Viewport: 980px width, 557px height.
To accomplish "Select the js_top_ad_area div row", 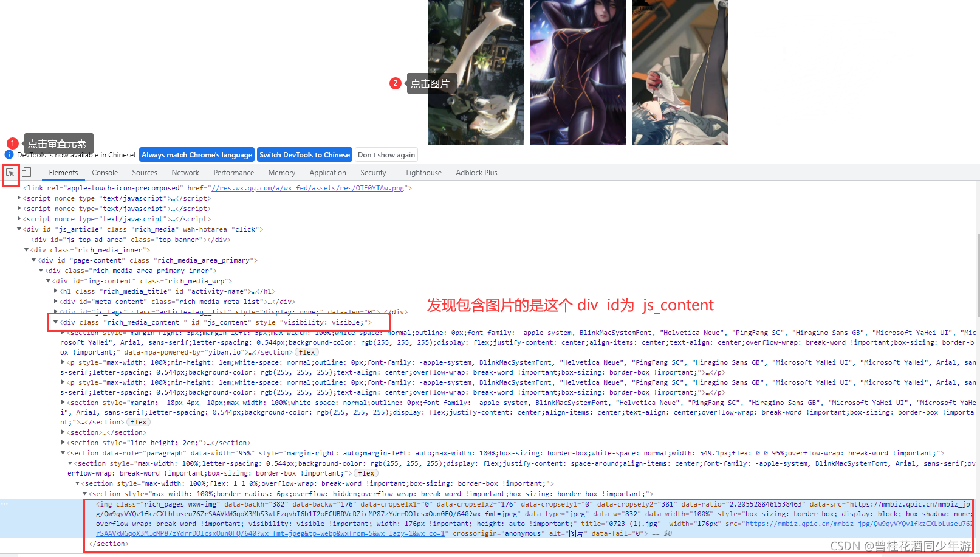I will (132, 240).
